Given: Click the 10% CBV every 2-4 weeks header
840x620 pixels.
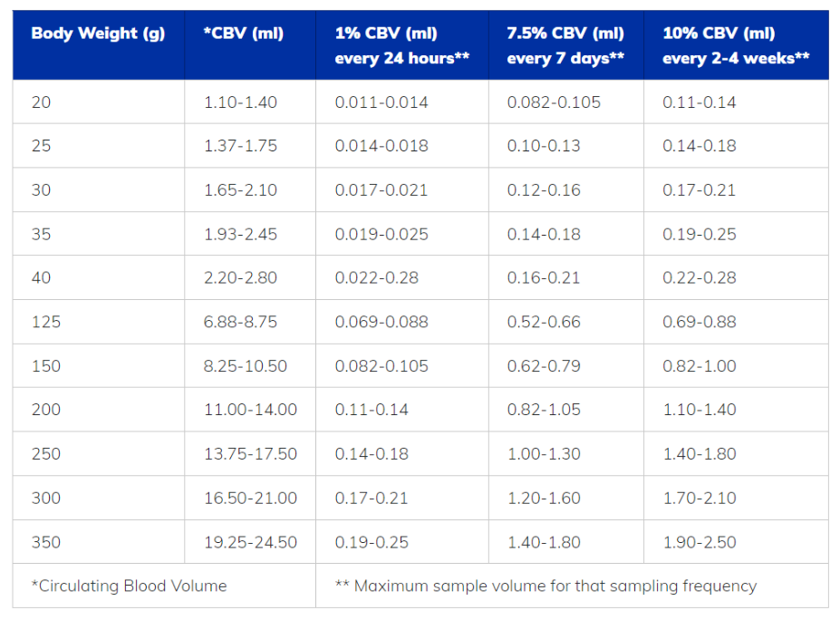Looking at the screenshot, I should tap(735, 45).
